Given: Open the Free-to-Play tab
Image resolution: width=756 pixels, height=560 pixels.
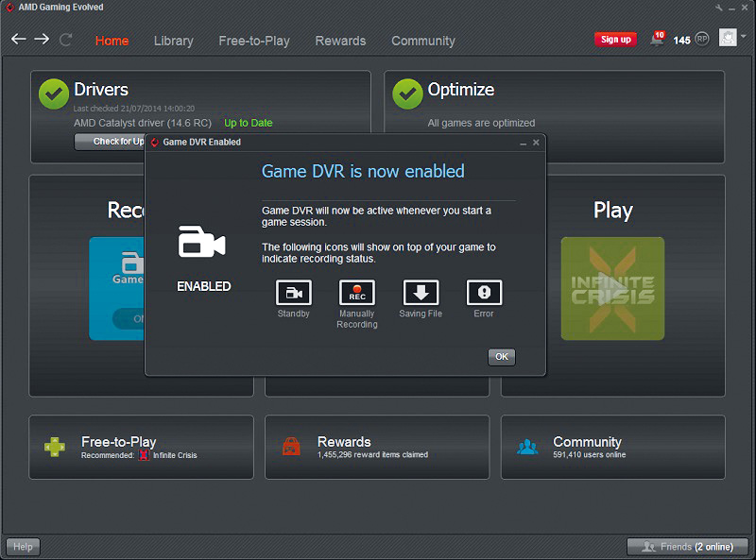Looking at the screenshot, I should click(x=254, y=41).
